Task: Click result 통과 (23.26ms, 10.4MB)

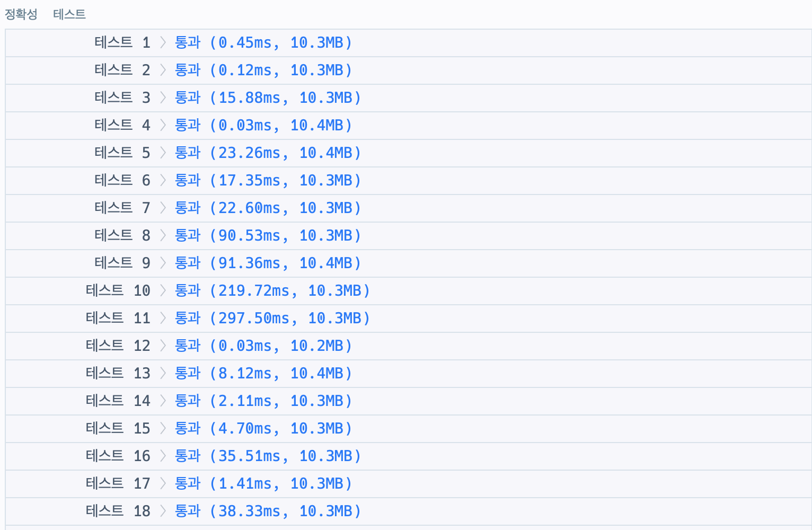Action: 268,153
